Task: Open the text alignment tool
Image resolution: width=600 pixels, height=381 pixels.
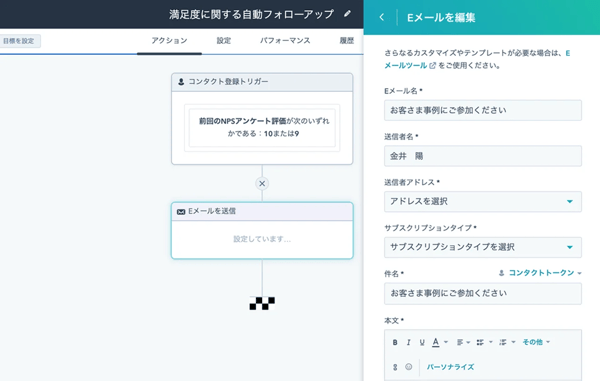Action: click(460, 342)
